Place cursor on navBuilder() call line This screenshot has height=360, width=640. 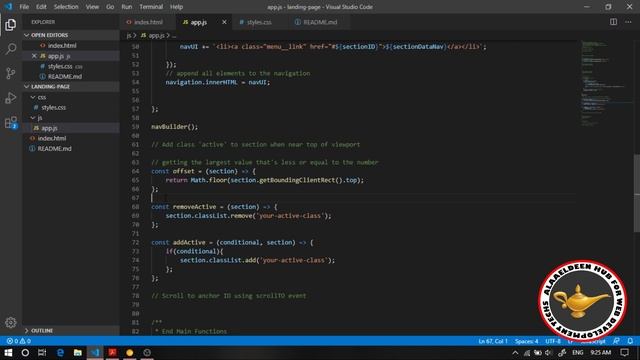point(174,127)
